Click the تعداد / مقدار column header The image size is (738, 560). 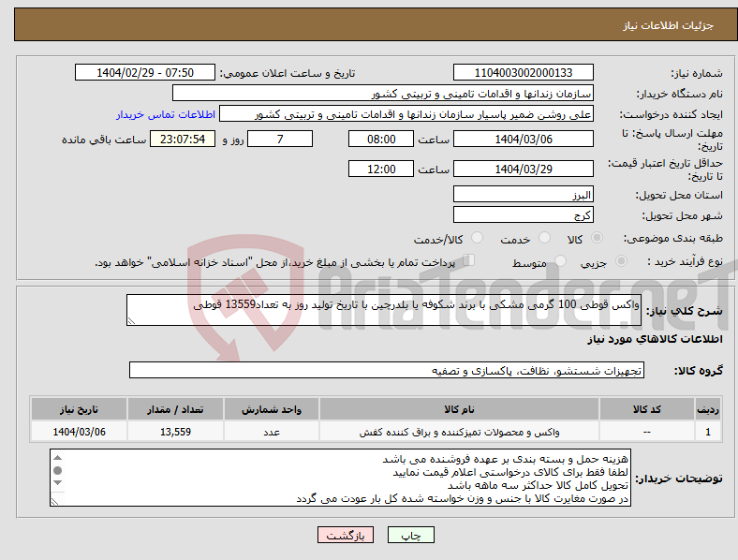(x=175, y=409)
